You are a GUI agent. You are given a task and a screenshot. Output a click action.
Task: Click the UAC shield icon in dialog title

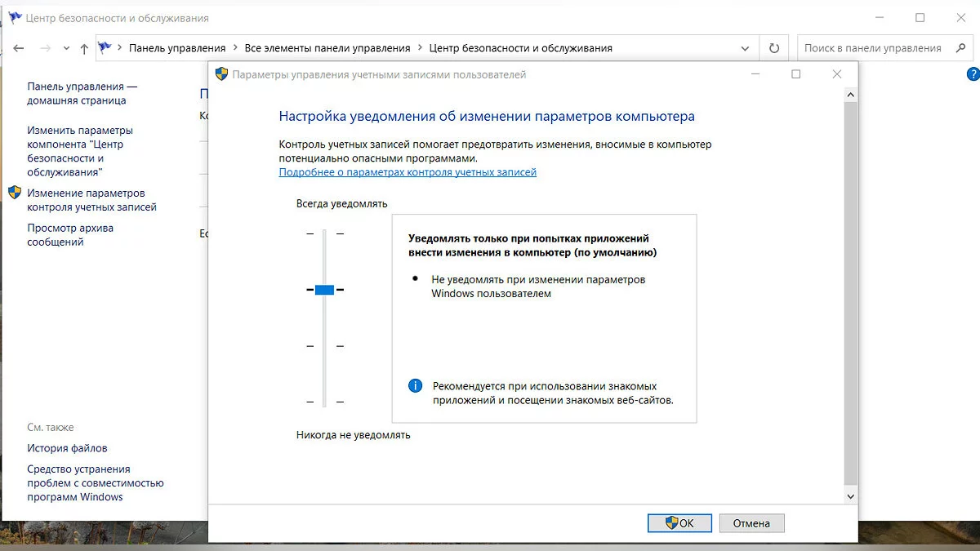point(221,74)
